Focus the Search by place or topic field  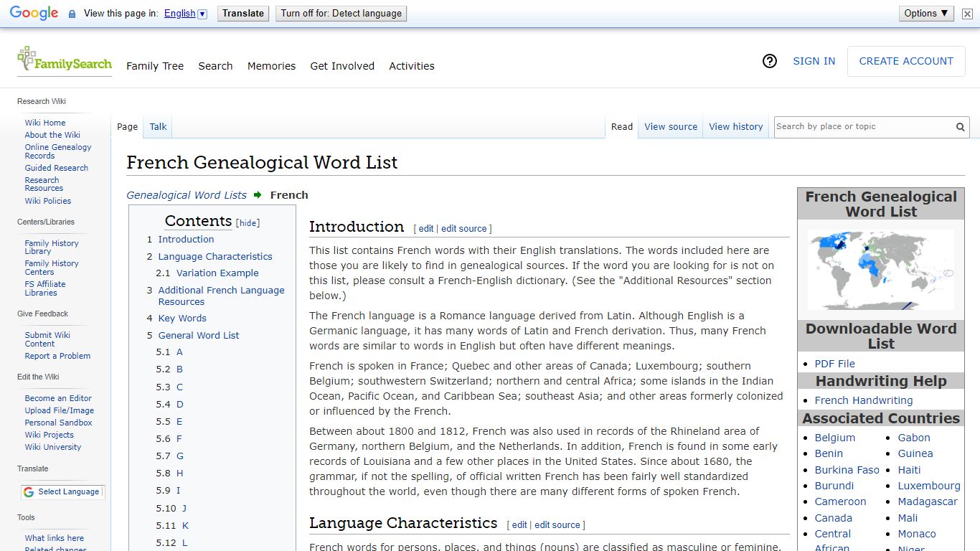[x=863, y=127]
